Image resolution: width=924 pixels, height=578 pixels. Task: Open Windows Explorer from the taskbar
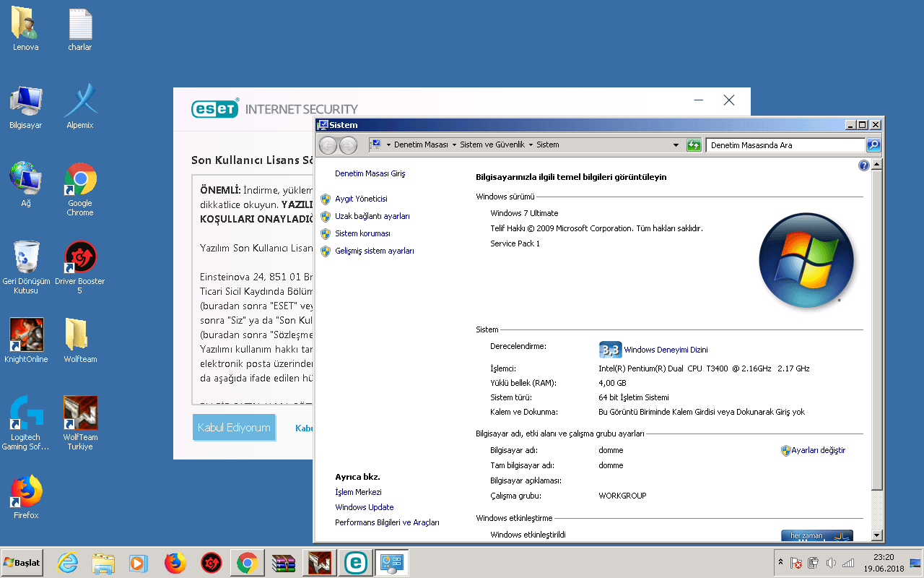coord(103,562)
